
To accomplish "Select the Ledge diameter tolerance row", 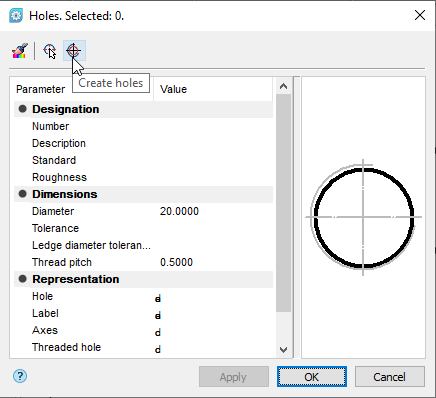I will pyautogui.click(x=144, y=245).
